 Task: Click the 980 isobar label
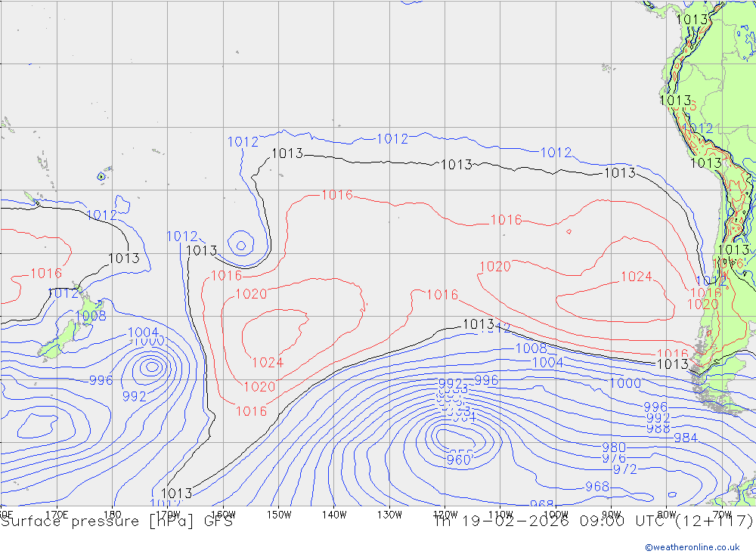(614, 447)
